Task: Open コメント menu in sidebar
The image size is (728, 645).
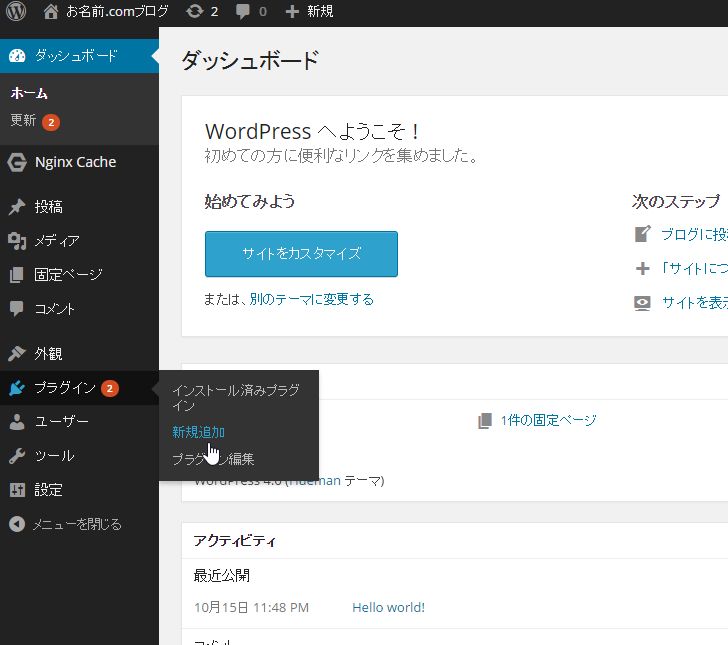Action: [x=54, y=309]
